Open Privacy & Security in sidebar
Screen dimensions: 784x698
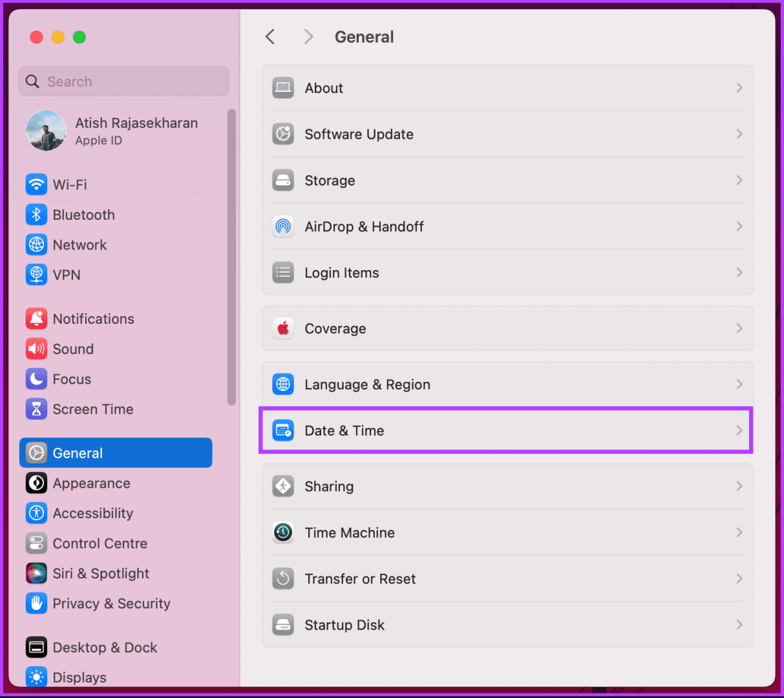(111, 604)
